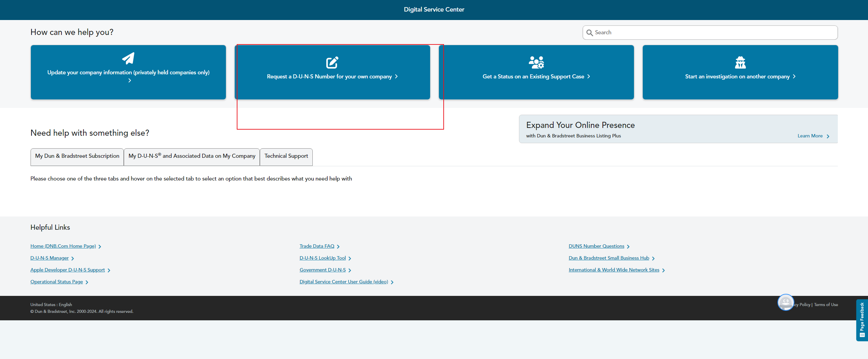Click the magnifier icon in the search box
Image resolution: width=868 pixels, height=359 pixels.
coord(590,33)
